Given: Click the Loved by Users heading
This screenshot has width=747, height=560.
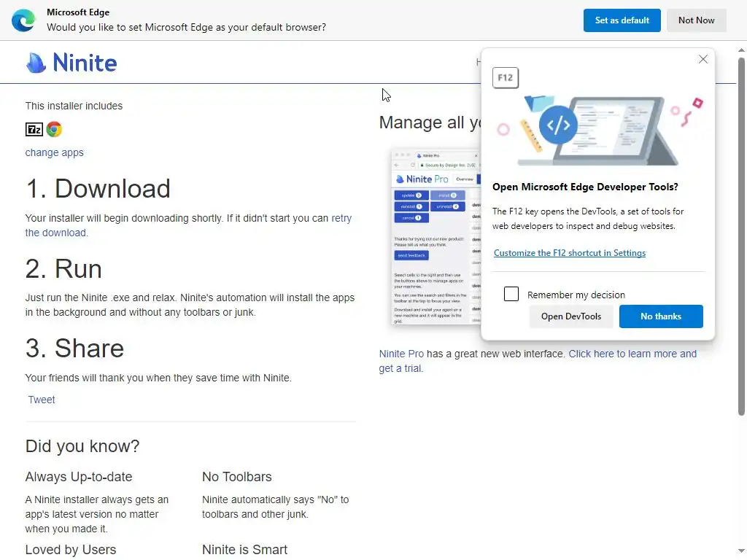Looking at the screenshot, I should point(71,550).
